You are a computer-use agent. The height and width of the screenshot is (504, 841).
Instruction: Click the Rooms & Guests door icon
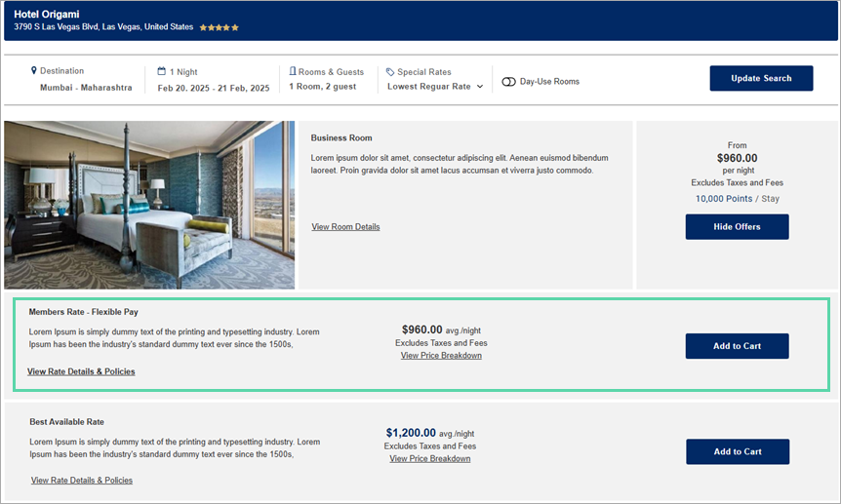(x=293, y=71)
